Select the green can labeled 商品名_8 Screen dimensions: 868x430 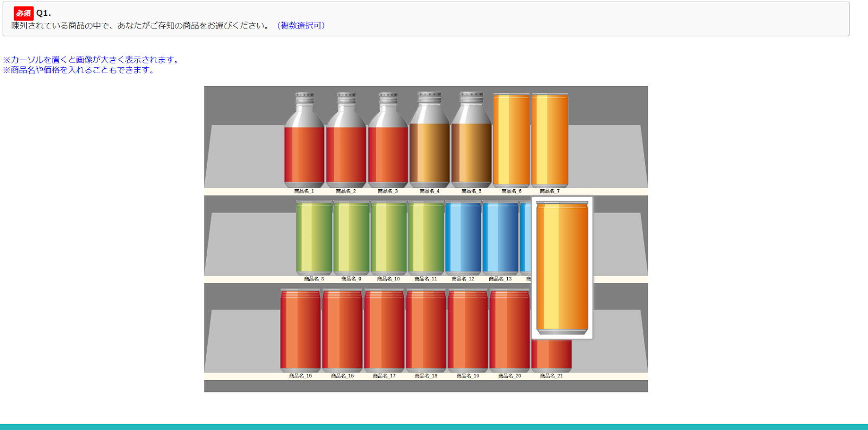314,238
